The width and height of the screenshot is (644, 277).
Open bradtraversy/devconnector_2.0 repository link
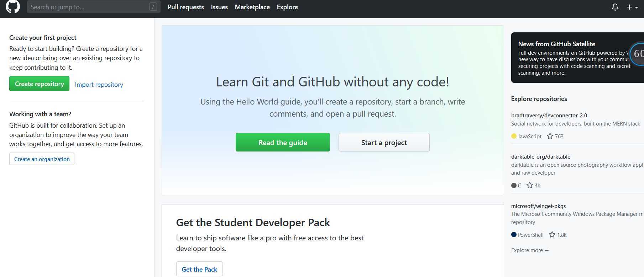(549, 115)
